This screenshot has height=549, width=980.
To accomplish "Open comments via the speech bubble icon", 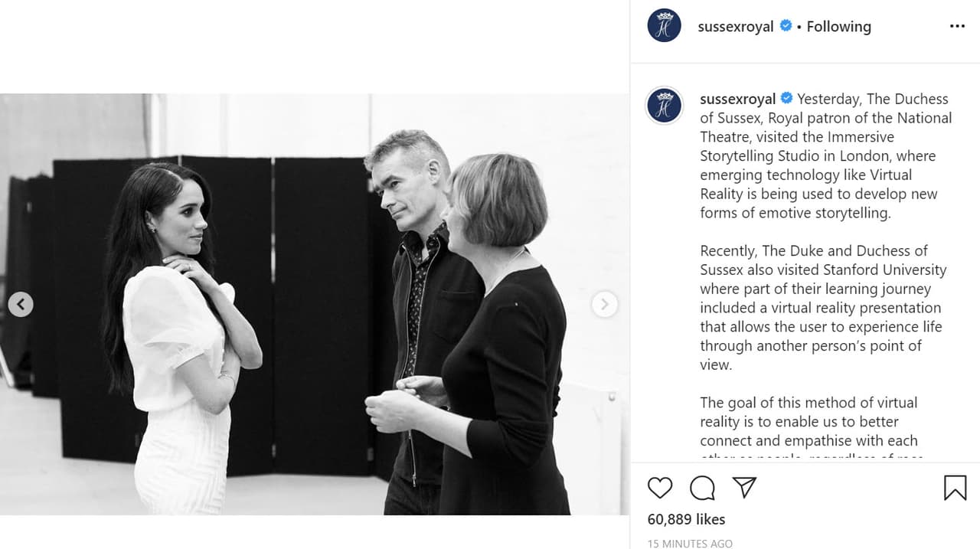I will click(702, 488).
